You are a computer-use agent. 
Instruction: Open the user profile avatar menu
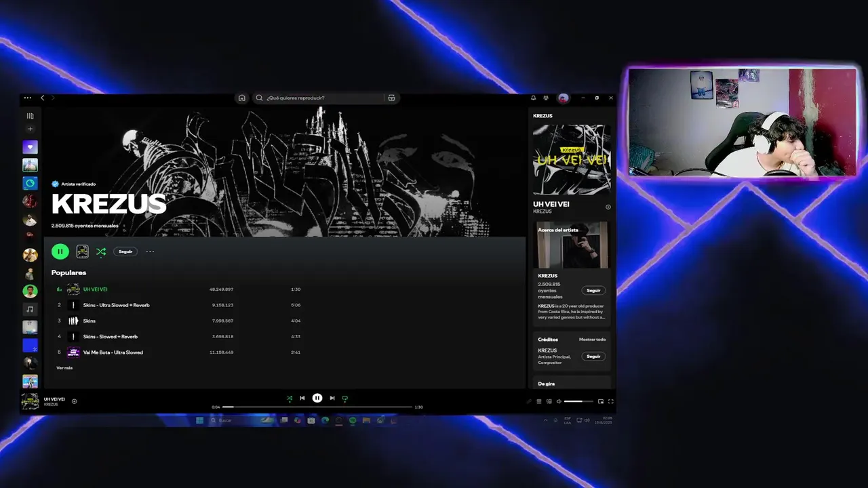point(563,98)
